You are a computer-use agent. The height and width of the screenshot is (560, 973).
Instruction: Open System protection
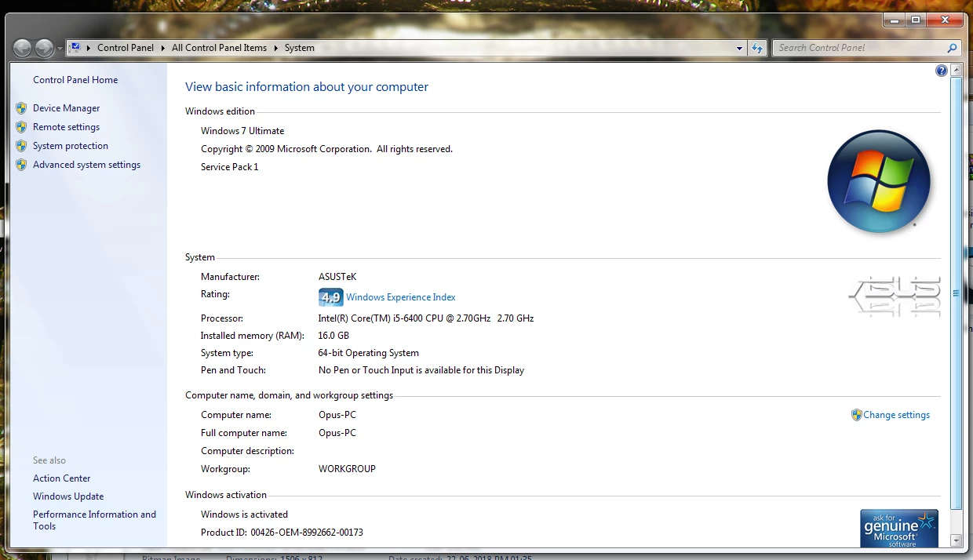tap(71, 146)
